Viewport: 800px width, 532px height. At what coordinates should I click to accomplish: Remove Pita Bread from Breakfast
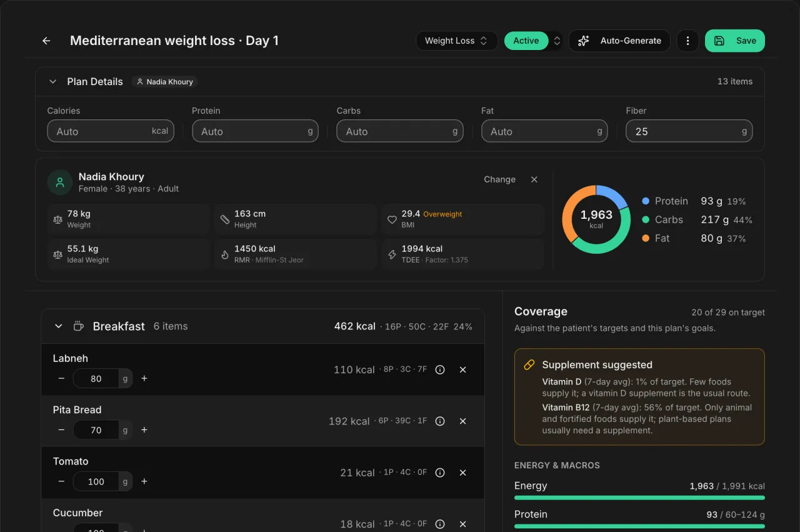463,421
